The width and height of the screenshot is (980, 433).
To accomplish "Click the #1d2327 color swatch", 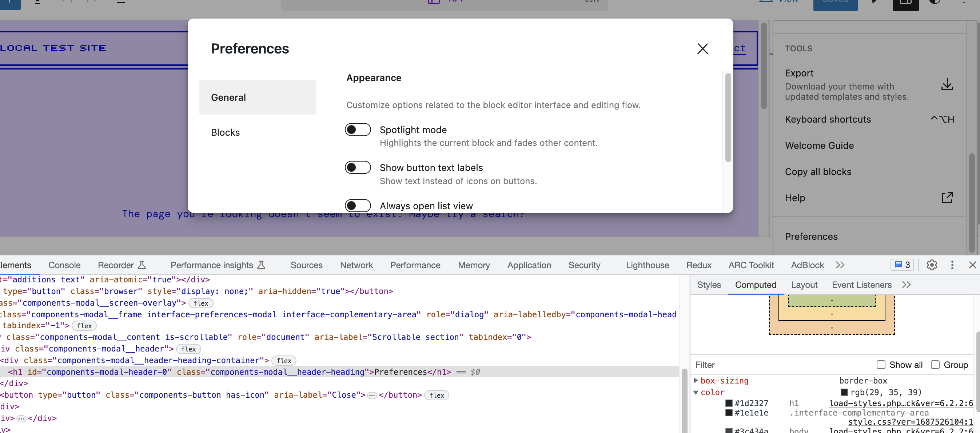I will (729, 403).
